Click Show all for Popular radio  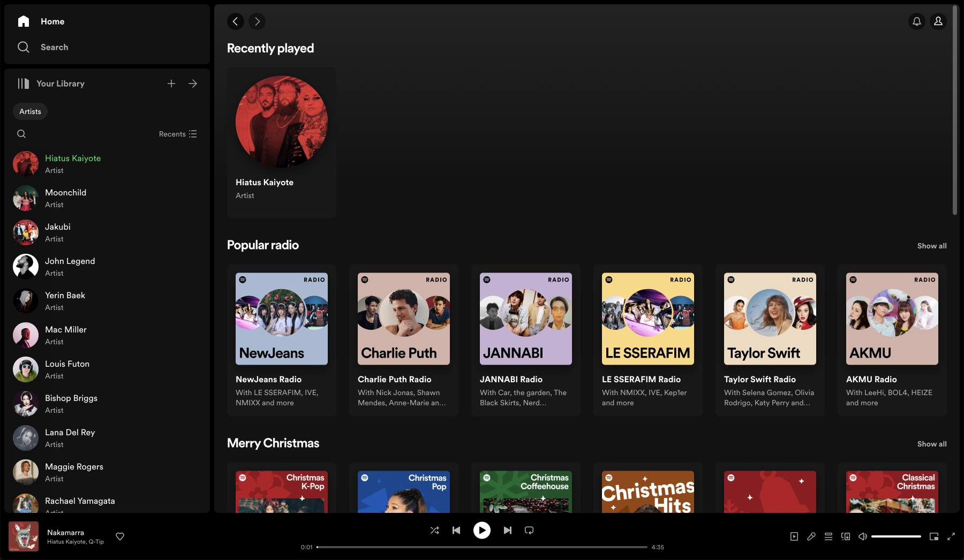coord(931,246)
